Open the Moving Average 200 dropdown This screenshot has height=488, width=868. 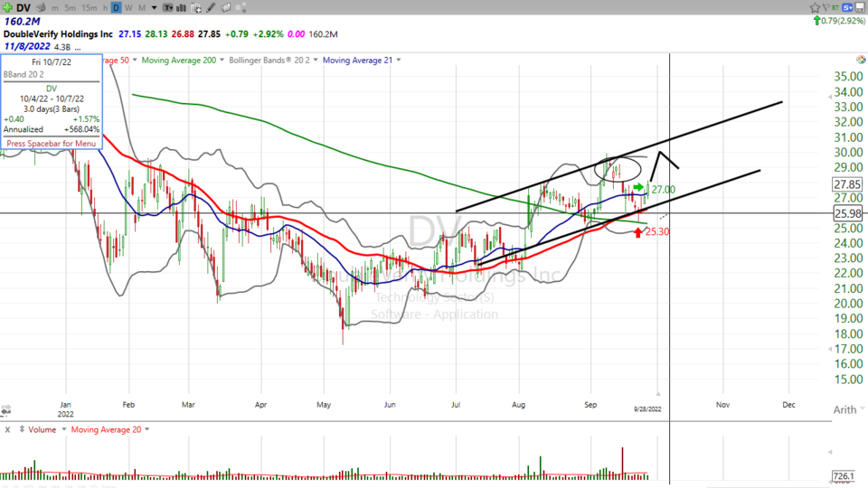coord(177,60)
